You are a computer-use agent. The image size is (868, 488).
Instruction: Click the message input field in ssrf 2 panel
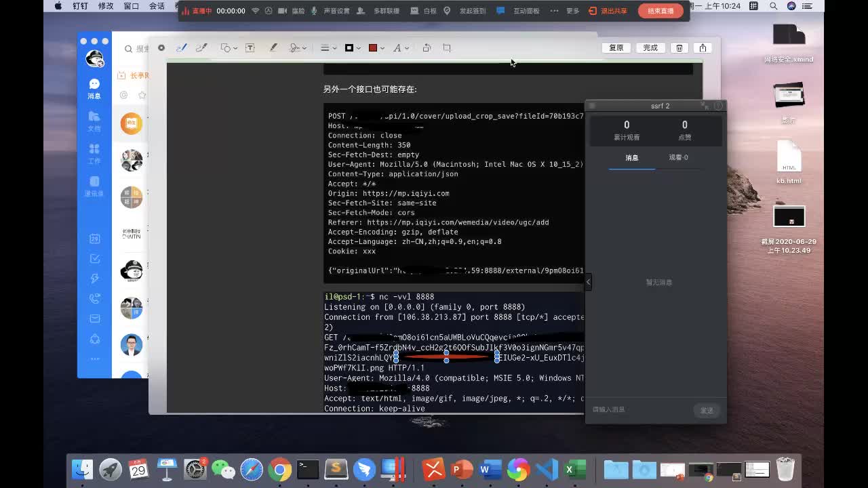click(639, 409)
